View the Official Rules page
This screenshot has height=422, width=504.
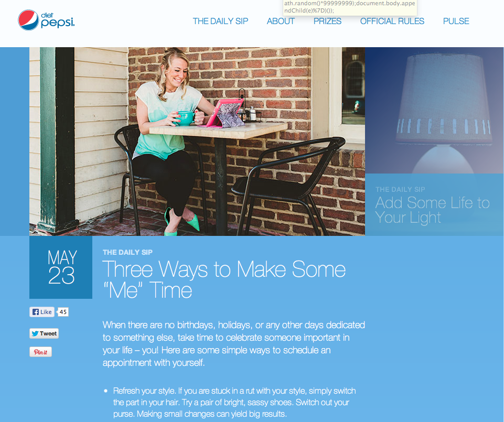coord(392,21)
